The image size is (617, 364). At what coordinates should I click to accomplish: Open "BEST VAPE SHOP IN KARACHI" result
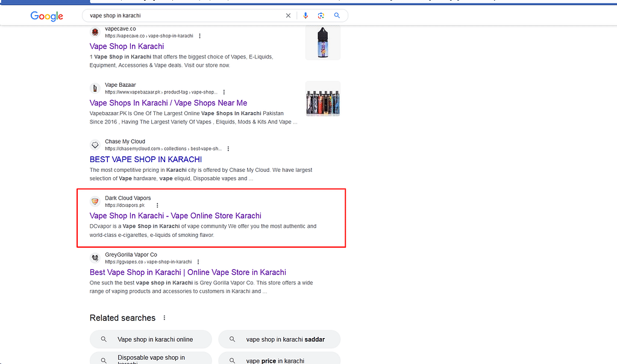tap(145, 160)
